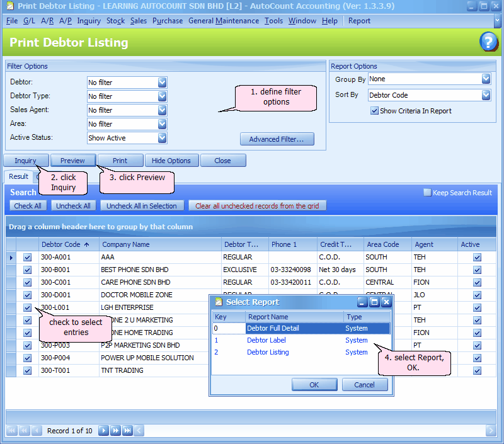The image size is (504, 444).
Task: Click sort arrow on Debtor Code column
Action: tap(86, 244)
